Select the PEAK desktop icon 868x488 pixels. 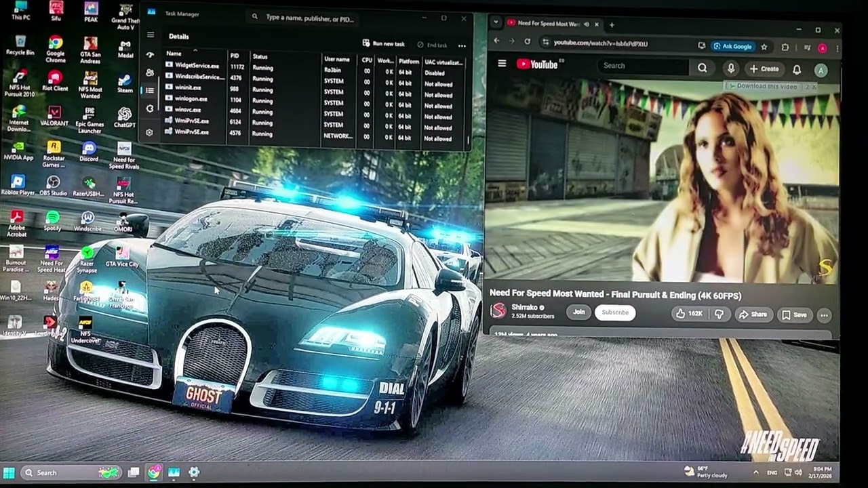[x=91, y=12]
